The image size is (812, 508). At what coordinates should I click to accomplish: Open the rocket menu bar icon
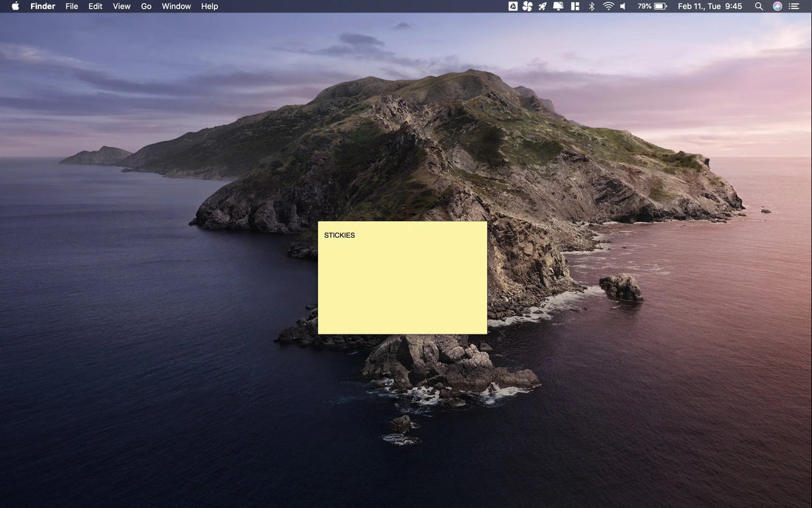point(542,6)
